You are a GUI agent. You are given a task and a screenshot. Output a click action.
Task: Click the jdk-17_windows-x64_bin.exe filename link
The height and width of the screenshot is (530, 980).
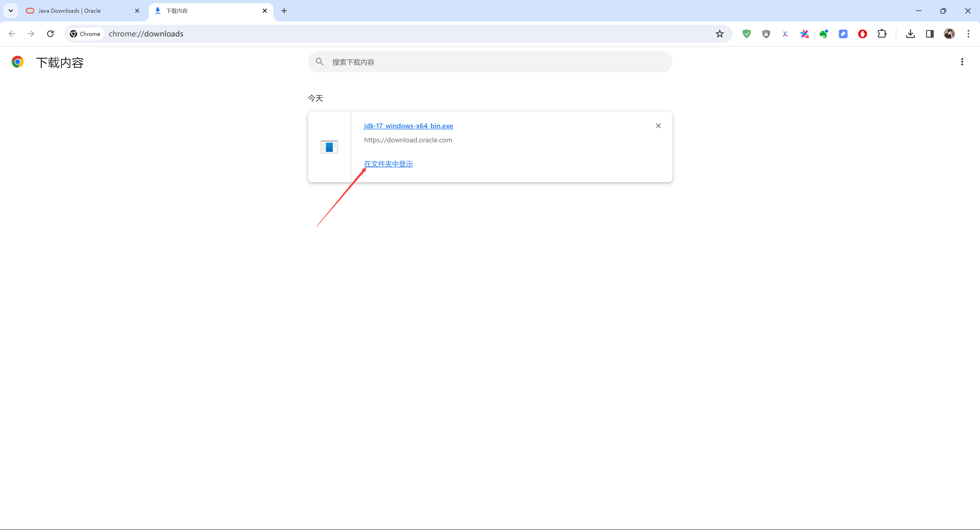click(x=408, y=125)
